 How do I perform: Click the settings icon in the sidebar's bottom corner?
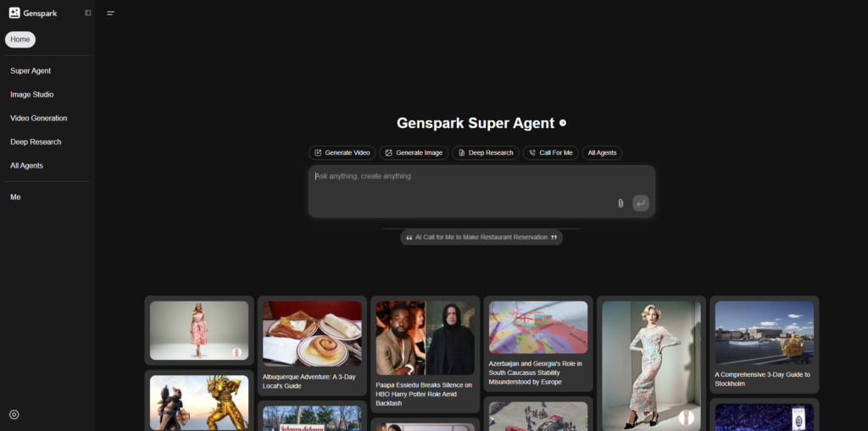click(14, 414)
